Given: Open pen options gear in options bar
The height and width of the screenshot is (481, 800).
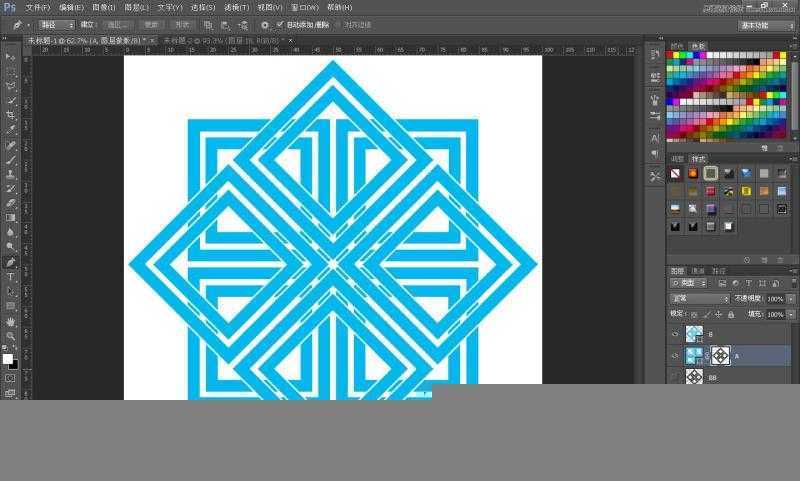Looking at the screenshot, I should [264, 24].
